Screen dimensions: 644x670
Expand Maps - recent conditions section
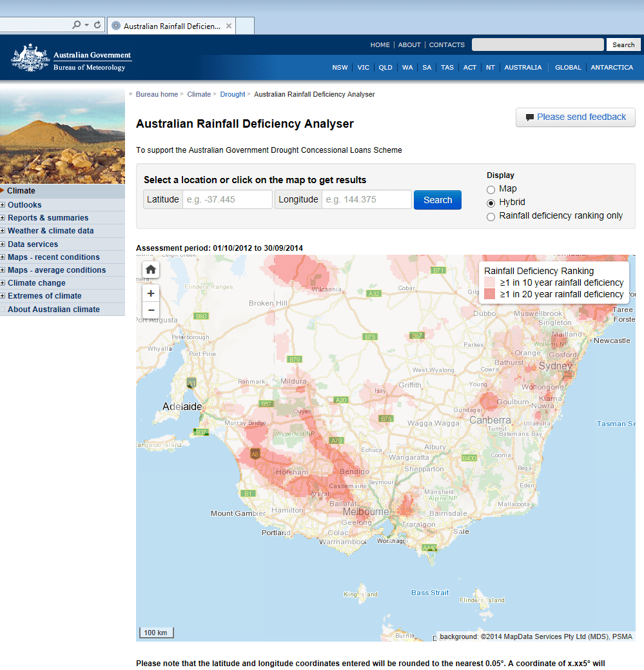[3, 257]
